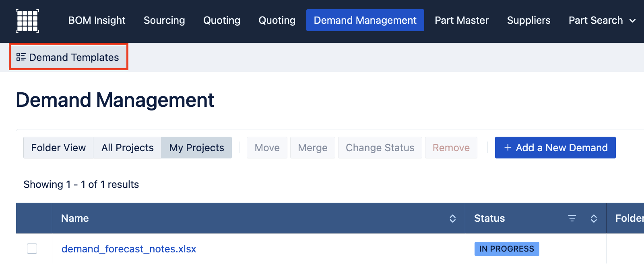Switch to Folder View

click(58, 148)
